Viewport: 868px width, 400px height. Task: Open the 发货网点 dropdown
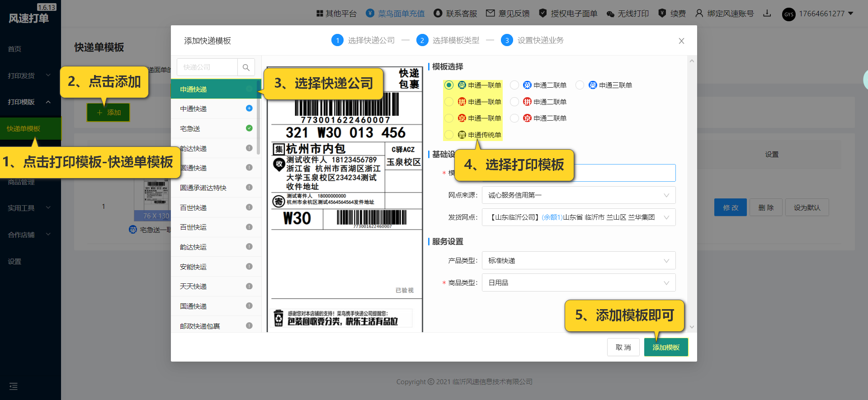579,217
